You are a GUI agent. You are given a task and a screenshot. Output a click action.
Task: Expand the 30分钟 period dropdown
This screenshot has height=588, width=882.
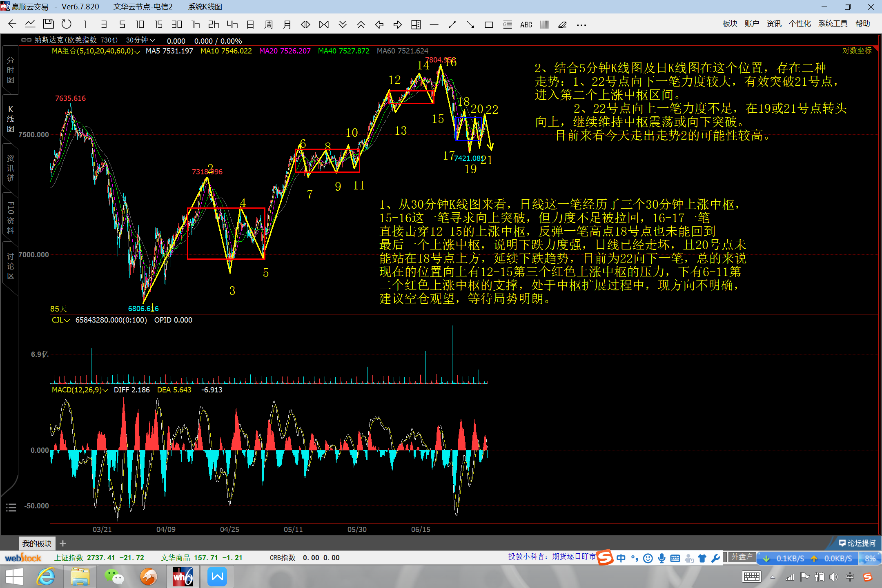[x=140, y=40]
